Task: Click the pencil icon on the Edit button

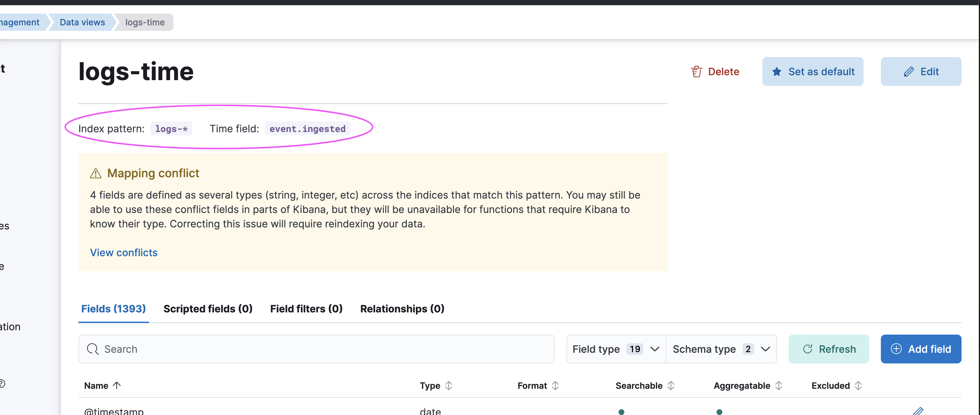Action: tap(909, 71)
